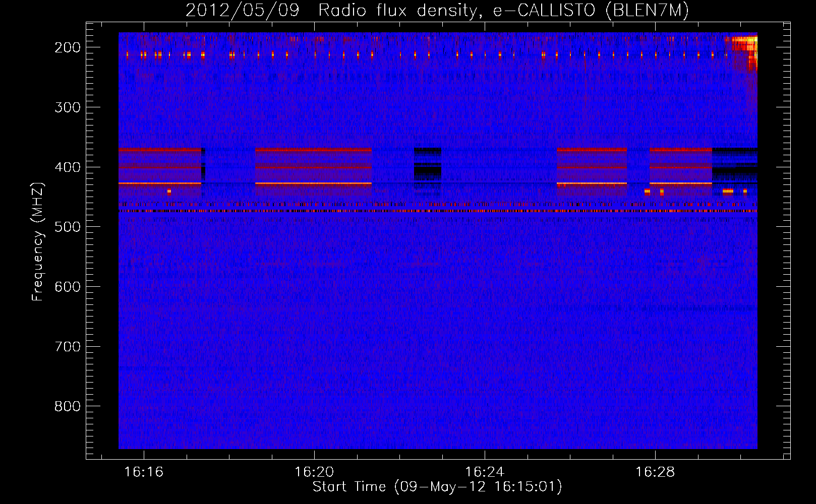816x504 pixels.
Task: Click the 16:24 time tick label
Action: pyautogui.click(x=485, y=472)
